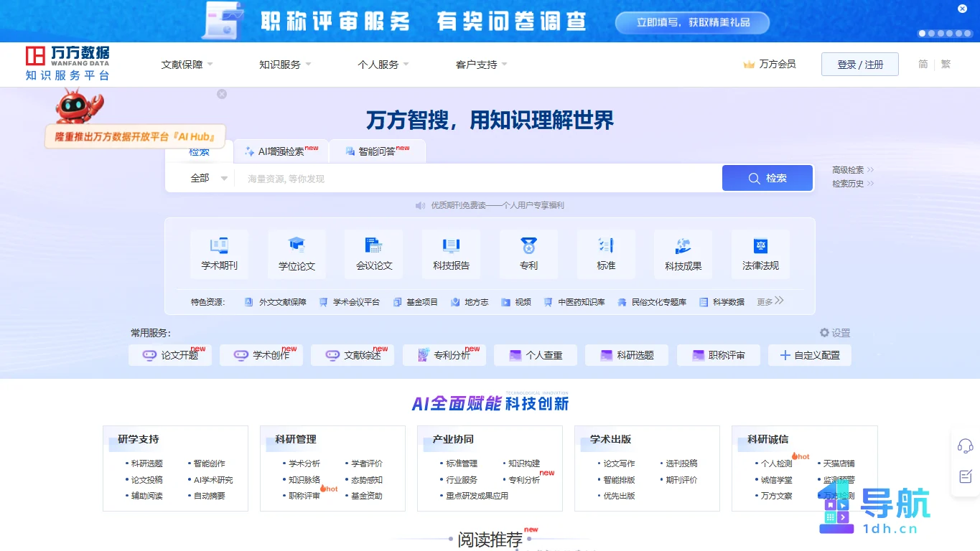Open the 全部 search scope dropdown
The height and width of the screenshot is (551, 980).
click(208, 178)
